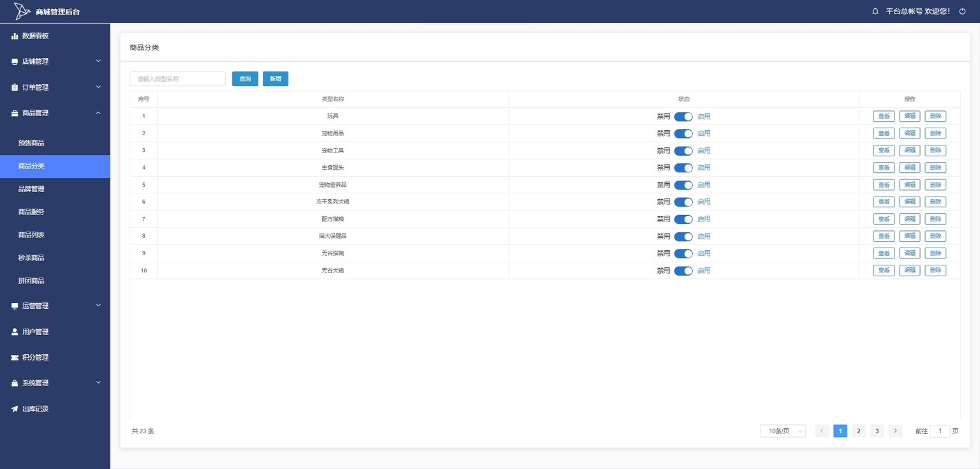Click 查看 for 宠物营养品 row
Viewport: 980px width, 469px height.
(x=884, y=185)
